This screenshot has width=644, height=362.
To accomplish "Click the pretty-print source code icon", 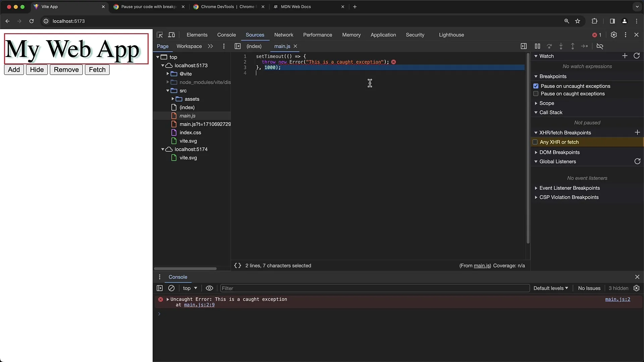I will [237, 265].
